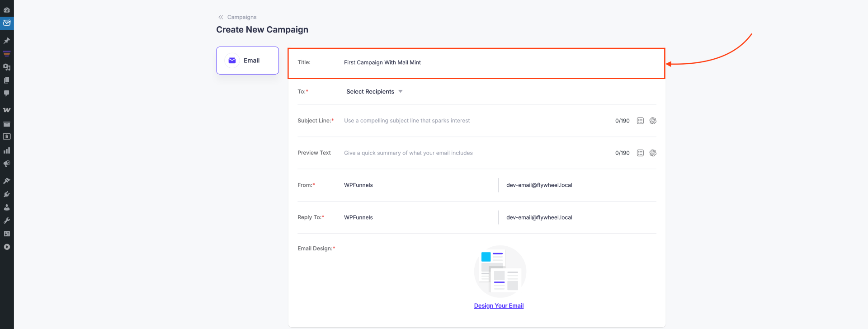The width and height of the screenshot is (868, 329).
Task: Open the Posts pushpin icon in sidebar
Action: coord(7,41)
